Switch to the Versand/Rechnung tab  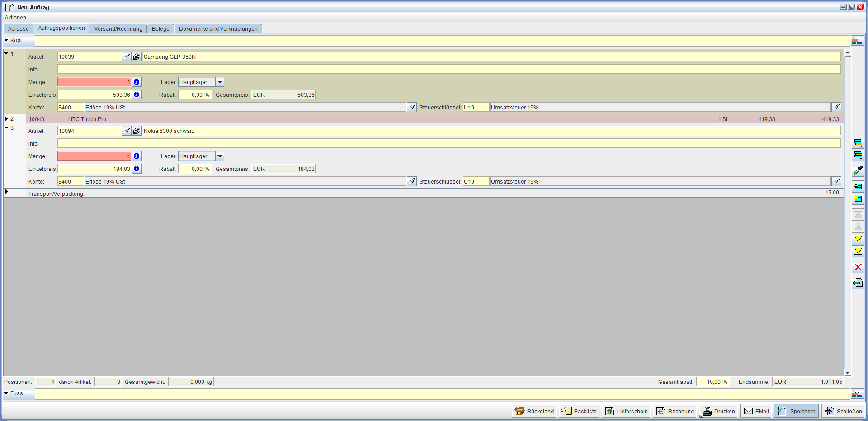[118, 28]
